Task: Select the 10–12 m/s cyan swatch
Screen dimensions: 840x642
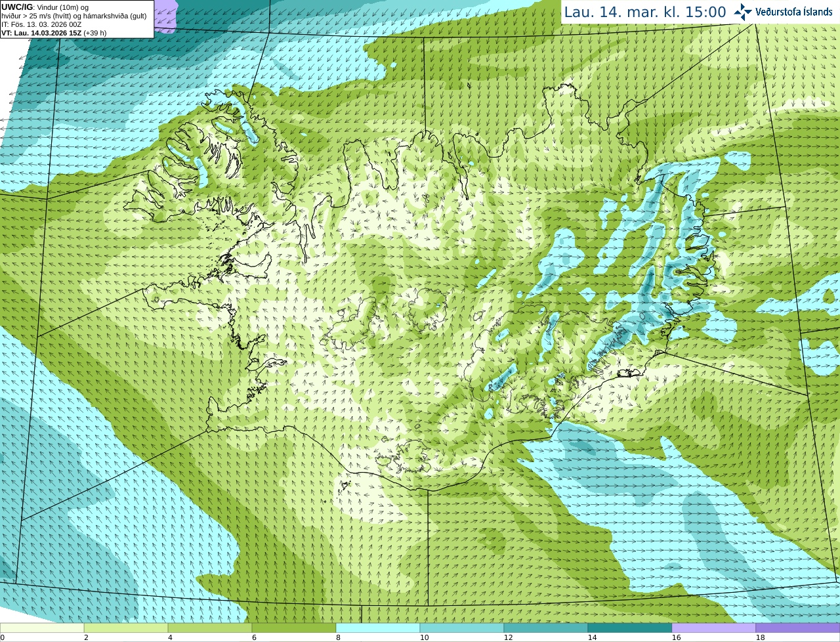Action: (462, 628)
